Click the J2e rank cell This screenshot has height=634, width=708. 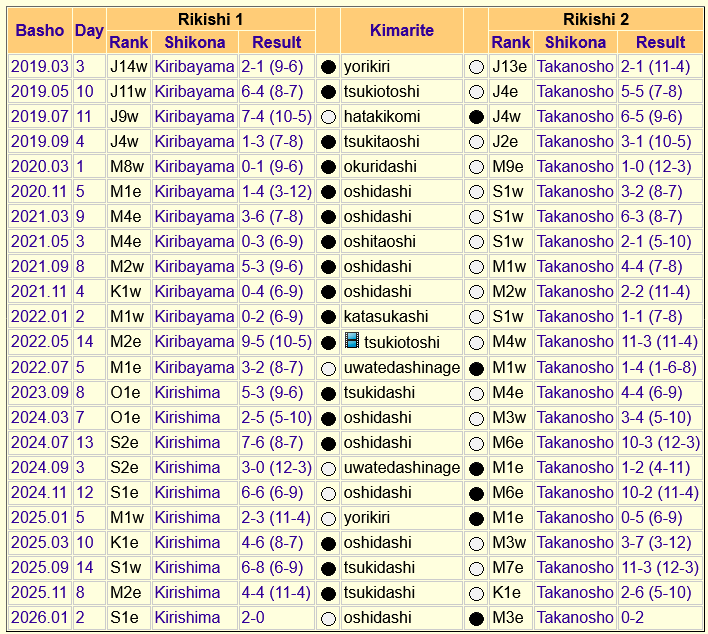[511, 141]
